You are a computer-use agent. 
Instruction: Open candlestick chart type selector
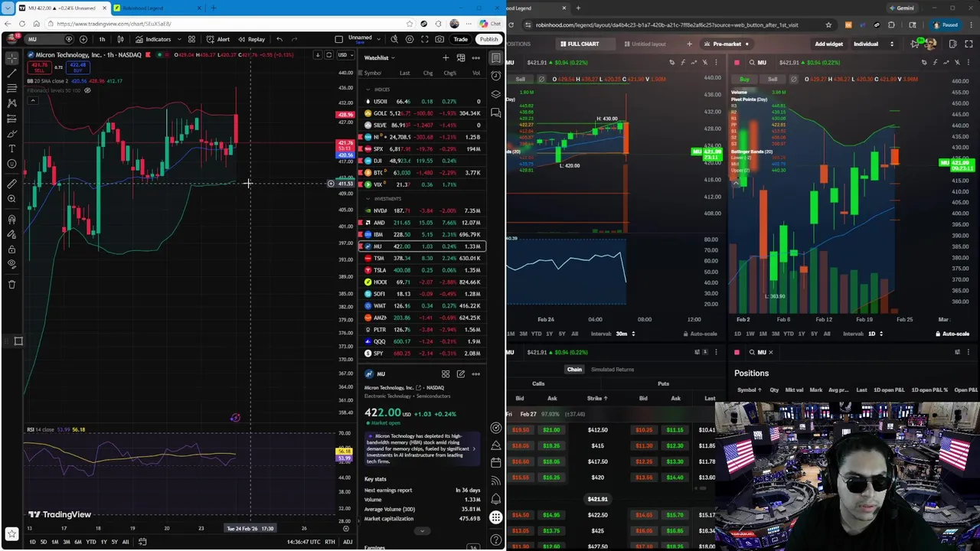point(120,39)
